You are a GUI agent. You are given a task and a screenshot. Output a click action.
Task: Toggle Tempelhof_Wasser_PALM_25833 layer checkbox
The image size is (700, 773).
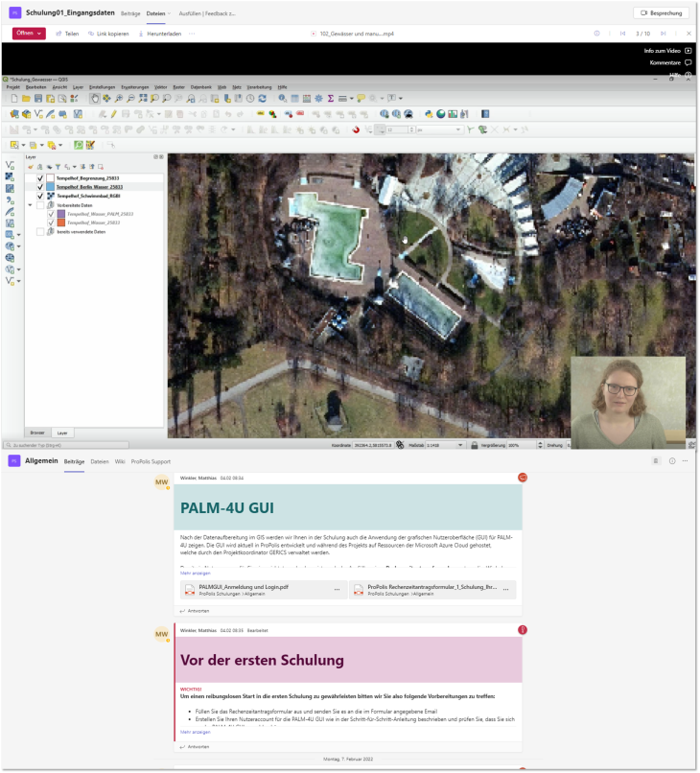click(51, 215)
